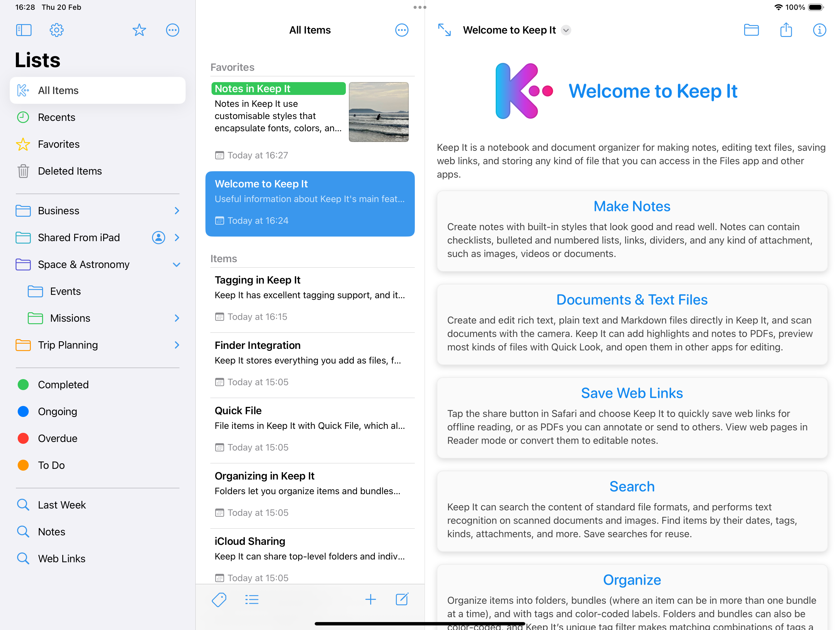Tap the share icon for the note

786,30
